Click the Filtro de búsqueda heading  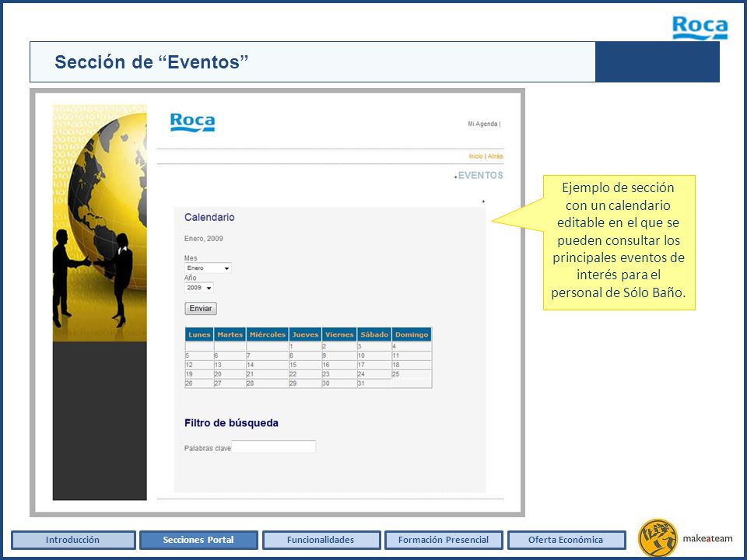click(231, 423)
